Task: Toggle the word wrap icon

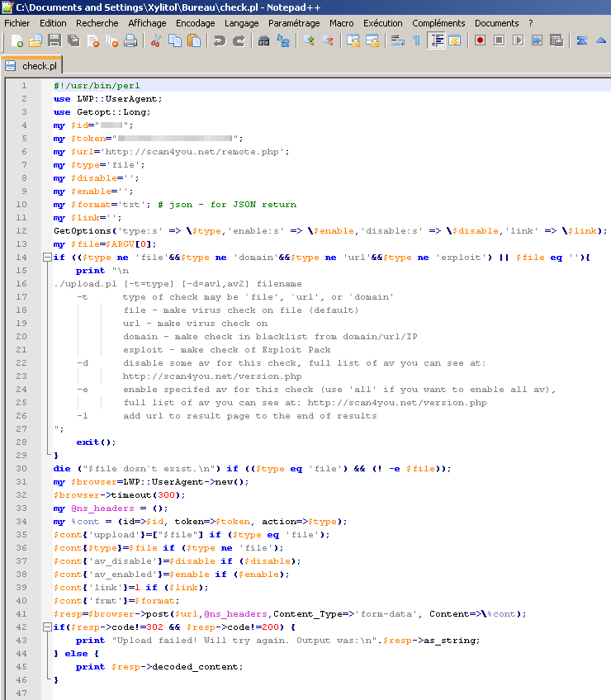Action: tap(397, 41)
